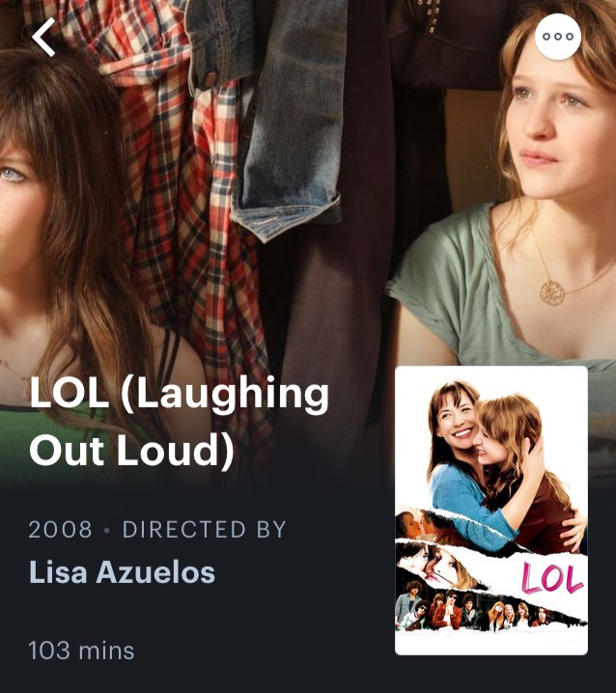The image size is (616, 693).
Task: Click the kissing couple strip on poster
Action: coord(425,526)
